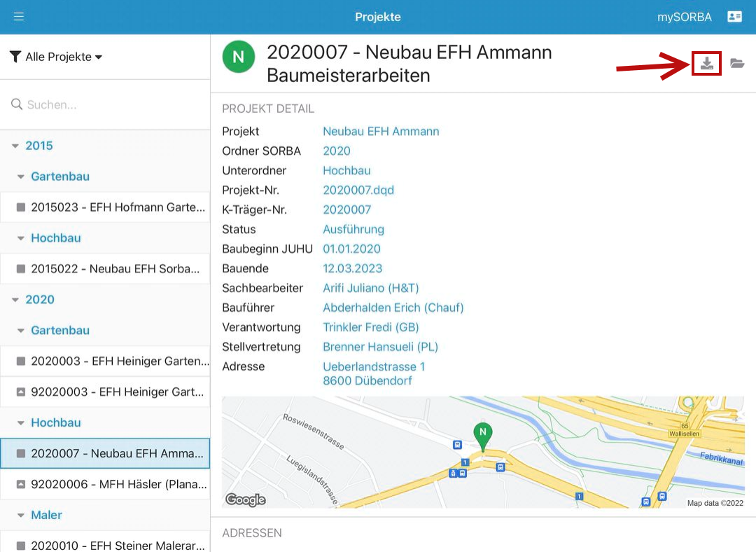
Task: Click the Ueberlandstrasse 1 address link
Action: [374, 366]
